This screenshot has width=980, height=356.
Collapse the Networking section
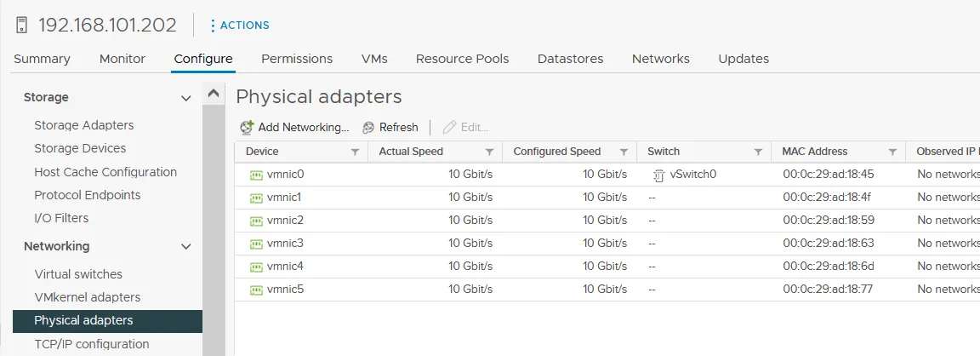click(x=186, y=247)
